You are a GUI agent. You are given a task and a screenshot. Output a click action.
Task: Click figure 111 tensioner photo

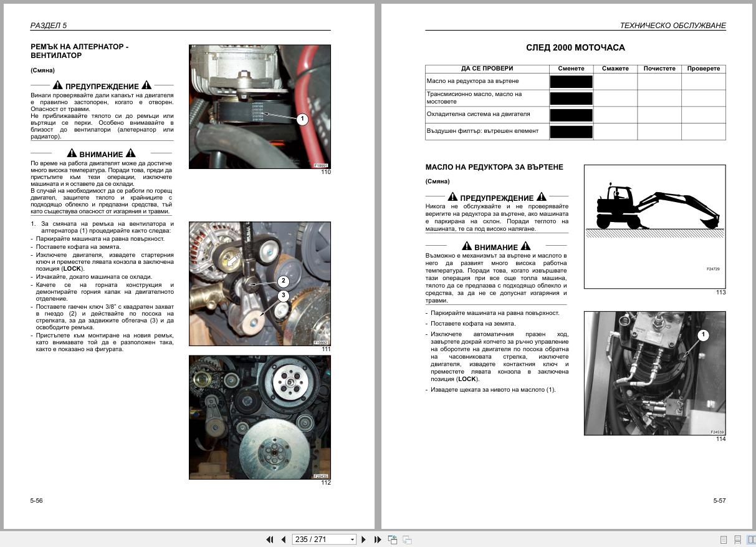click(x=260, y=284)
